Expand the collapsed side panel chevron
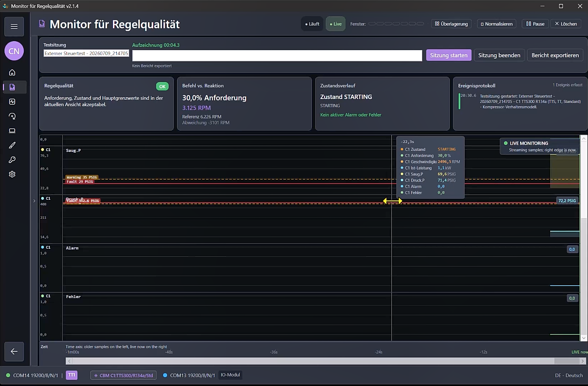588x386 pixels. [34, 201]
